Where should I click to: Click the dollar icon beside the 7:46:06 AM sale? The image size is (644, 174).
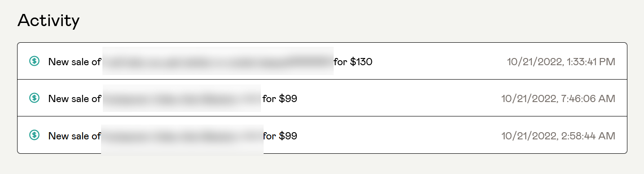click(35, 98)
